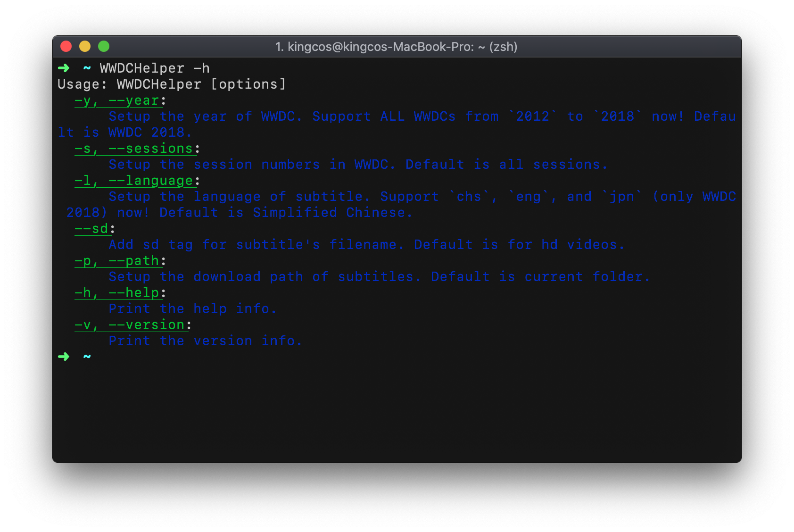Click the option '-h, --help'
The image size is (794, 532).
click(116, 293)
